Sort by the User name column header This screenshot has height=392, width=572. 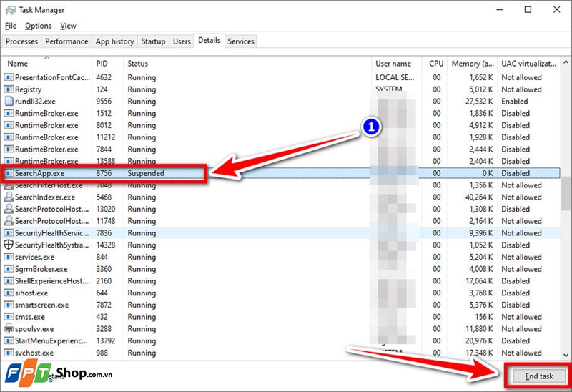397,64
